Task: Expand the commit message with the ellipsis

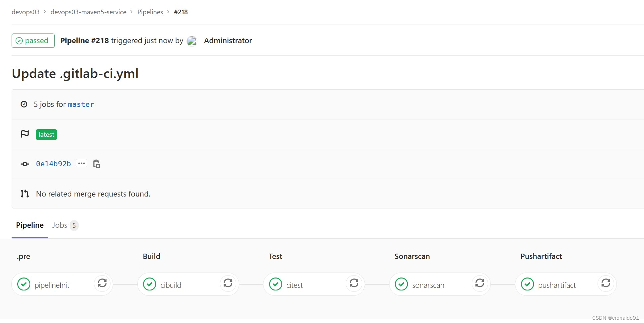Action: click(81, 163)
